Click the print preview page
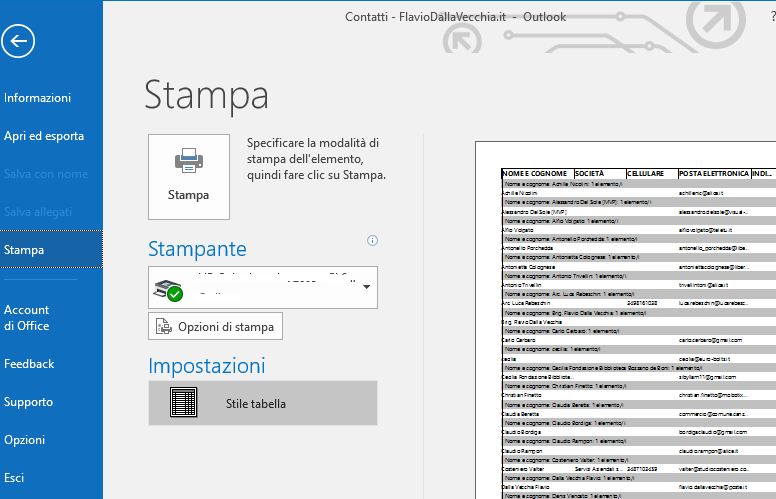776x499 pixels. click(x=626, y=320)
